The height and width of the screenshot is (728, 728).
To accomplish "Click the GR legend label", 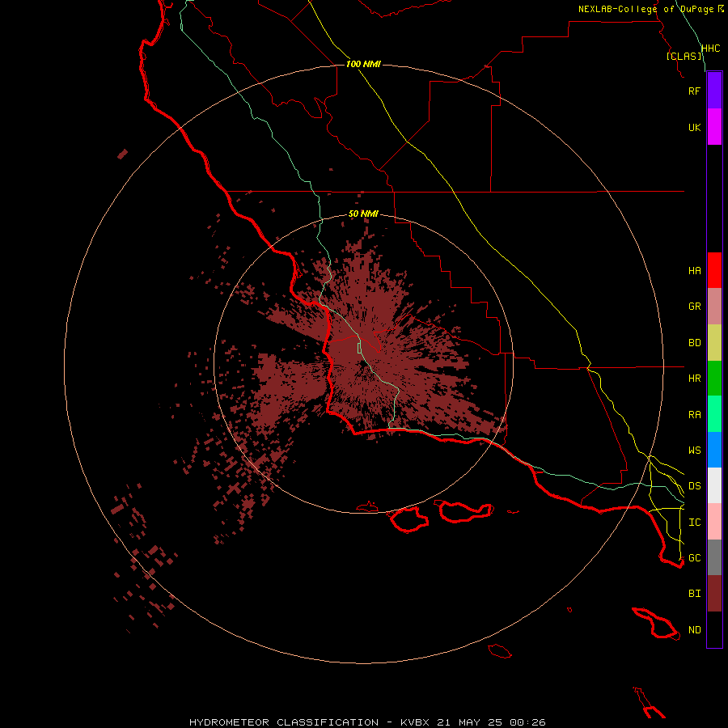I will coord(694,307).
